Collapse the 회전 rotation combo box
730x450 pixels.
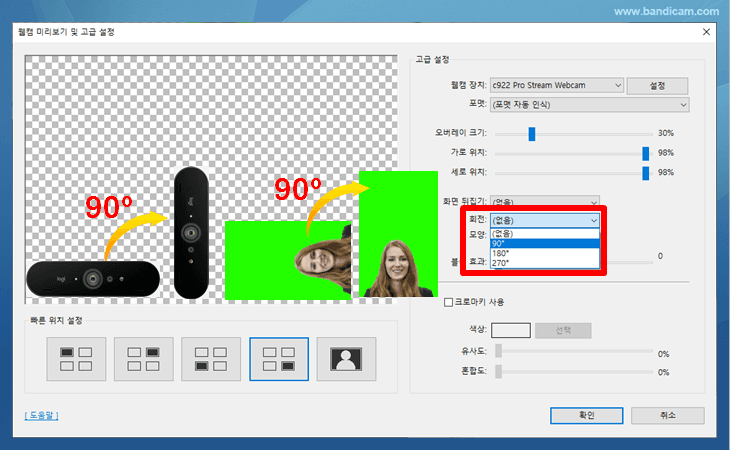click(594, 220)
